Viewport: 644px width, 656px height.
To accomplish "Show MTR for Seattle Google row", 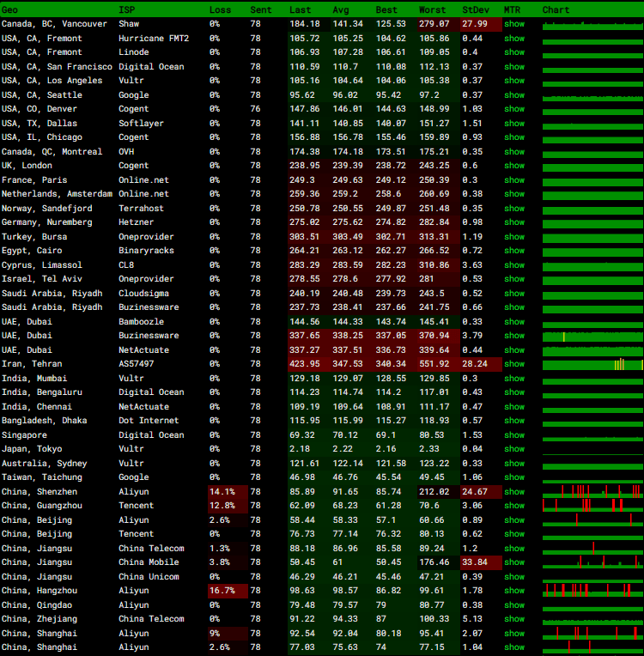I will pyautogui.click(x=514, y=95).
